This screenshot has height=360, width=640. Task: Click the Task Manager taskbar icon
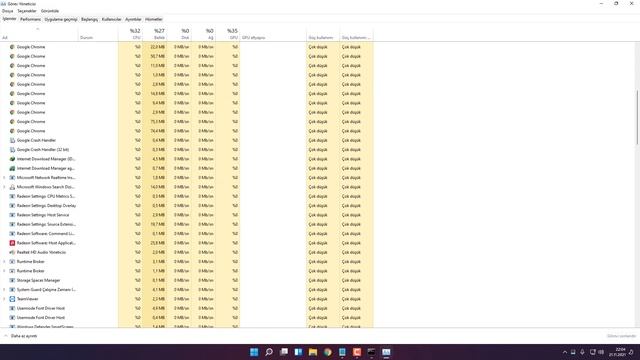pos(386,352)
